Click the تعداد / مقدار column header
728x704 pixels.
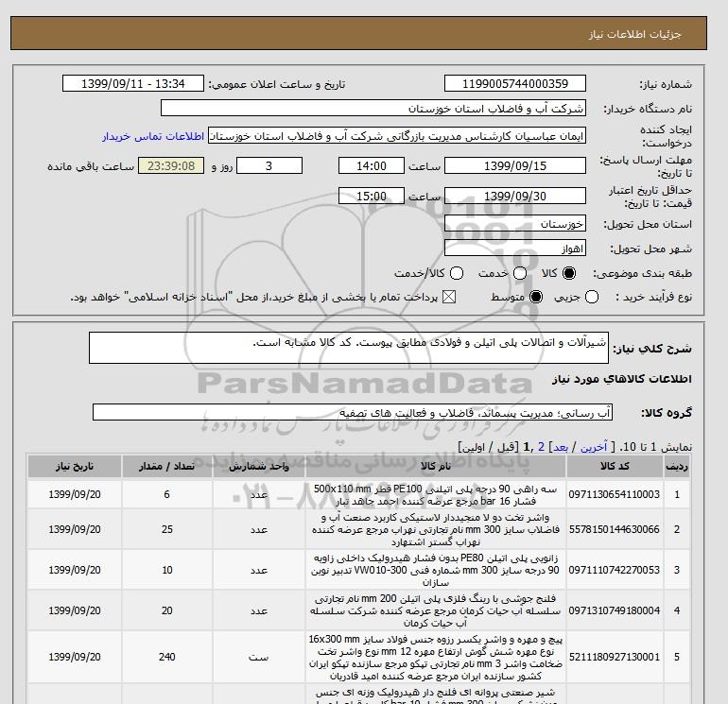(x=167, y=467)
